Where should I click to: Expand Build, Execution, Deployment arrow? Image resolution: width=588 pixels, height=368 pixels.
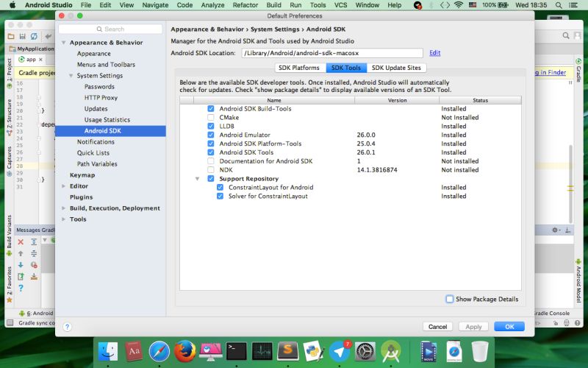(x=63, y=208)
